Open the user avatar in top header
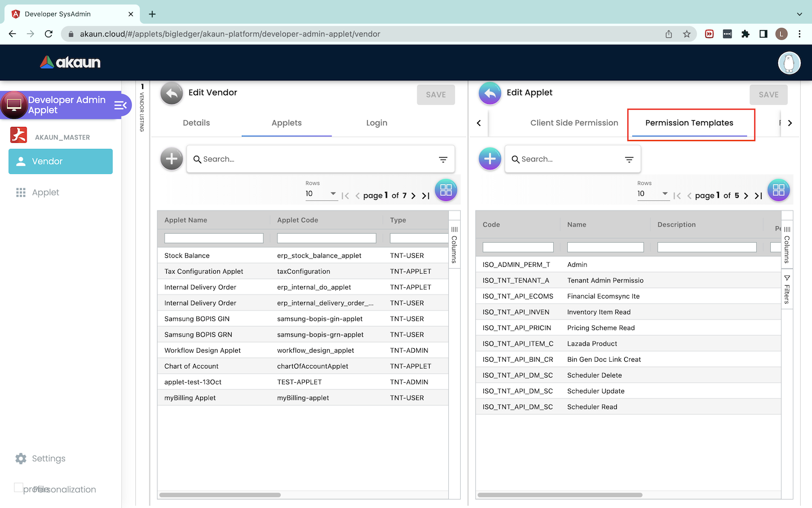 789,63
